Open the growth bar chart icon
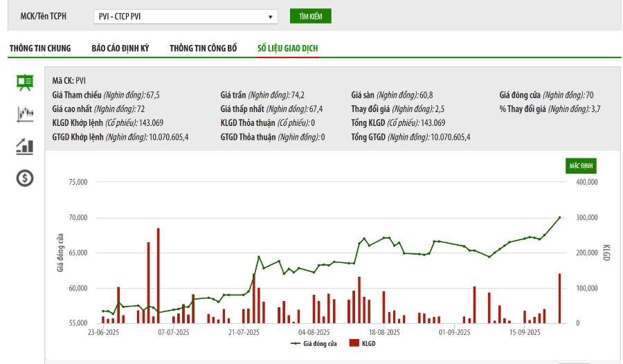 [x=25, y=146]
